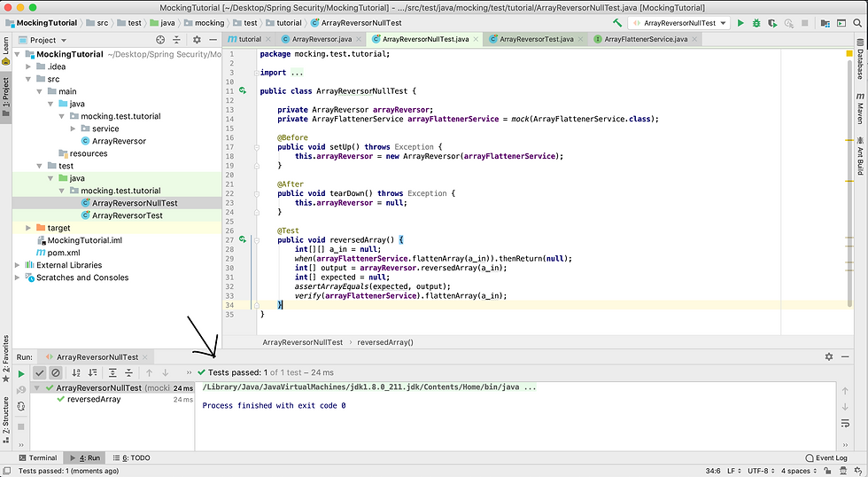Image resolution: width=868 pixels, height=477 pixels.
Task: Click the reversedArray() editor breadcrumb
Action: coord(384,342)
